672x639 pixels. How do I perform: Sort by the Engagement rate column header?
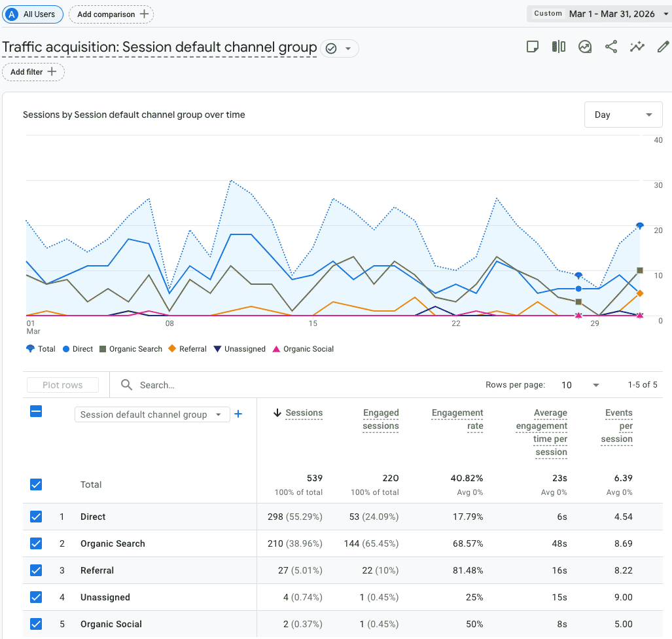(x=457, y=419)
